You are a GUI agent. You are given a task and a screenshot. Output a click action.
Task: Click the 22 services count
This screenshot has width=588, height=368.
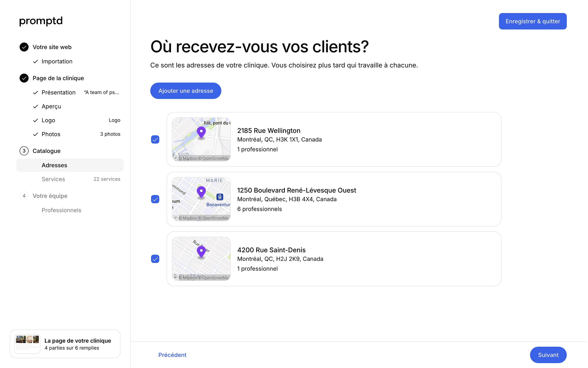point(107,179)
